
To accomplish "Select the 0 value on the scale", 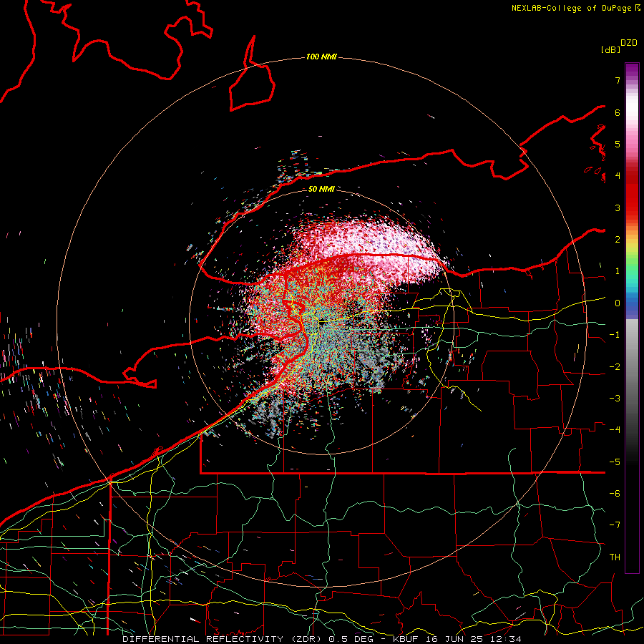I will (x=618, y=303).
